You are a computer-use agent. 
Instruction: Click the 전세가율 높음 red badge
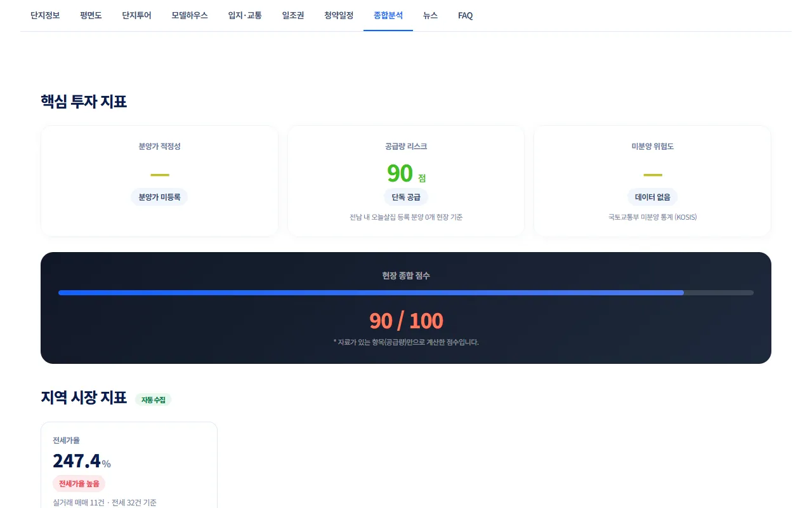(x=79, y=483)
